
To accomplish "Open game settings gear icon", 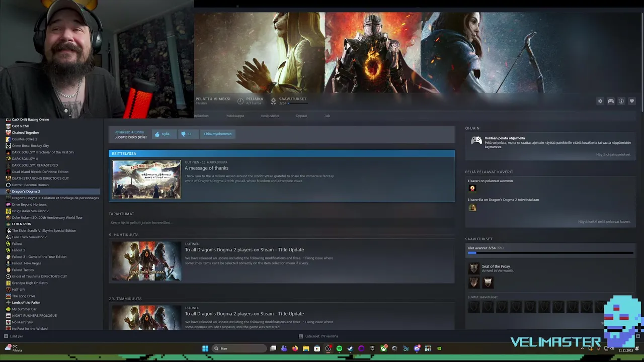I will pyautogui.click(x=600, y=101).
